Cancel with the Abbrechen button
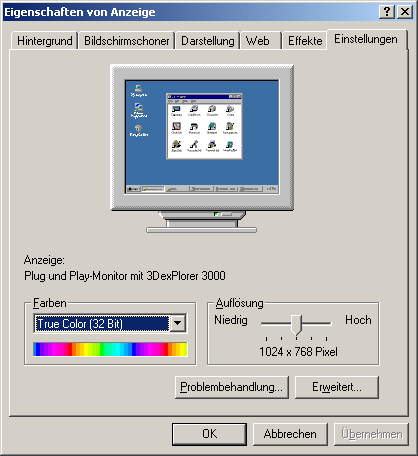418x456 pixels. (x=290, y=434)
